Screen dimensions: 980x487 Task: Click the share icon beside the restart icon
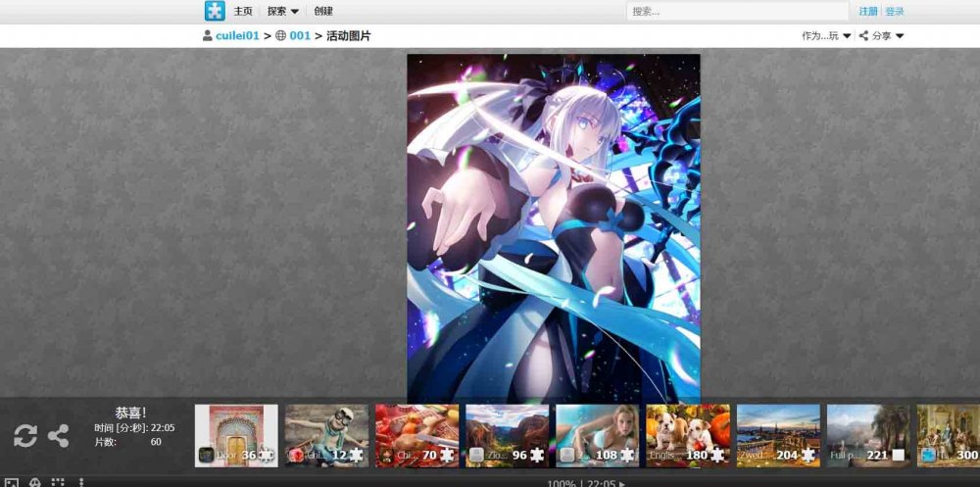coord(59,436)
